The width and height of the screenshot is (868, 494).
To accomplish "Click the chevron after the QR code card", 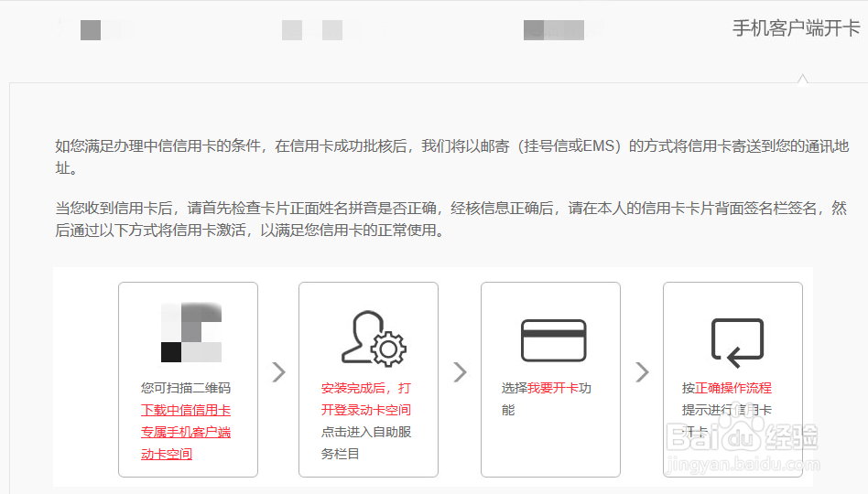I will [279, 372].
